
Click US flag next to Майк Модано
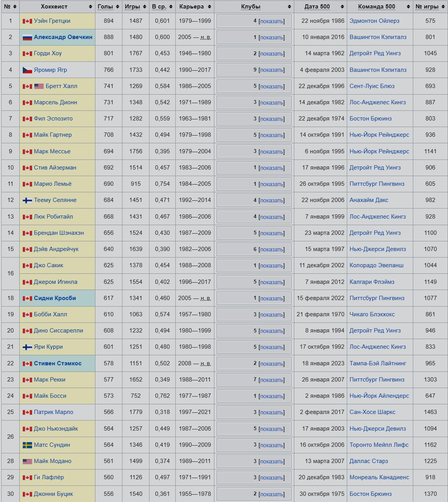pyautogui.click(x=27, y=461)
